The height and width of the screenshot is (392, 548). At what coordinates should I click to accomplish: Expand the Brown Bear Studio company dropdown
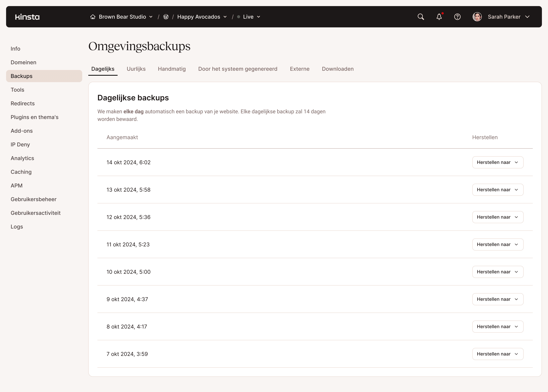coord(151,17)
